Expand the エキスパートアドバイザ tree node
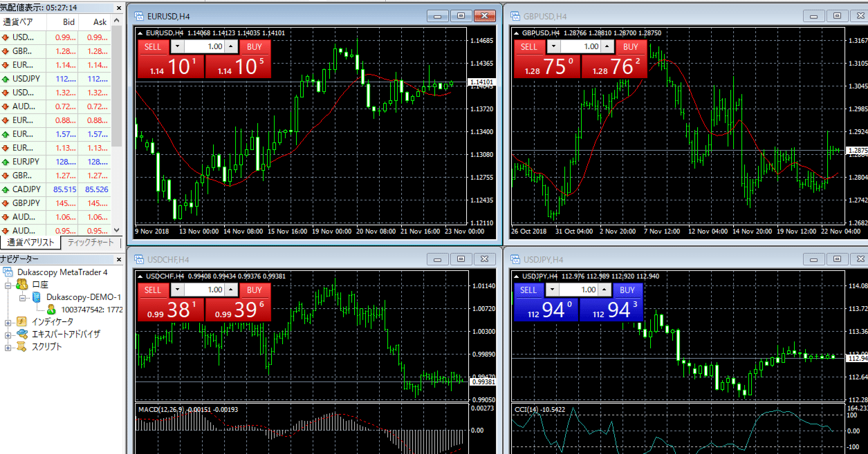Image resolution: width=868 pixels, height=454 pixels. pyautogui.click(x=8, y=334)
